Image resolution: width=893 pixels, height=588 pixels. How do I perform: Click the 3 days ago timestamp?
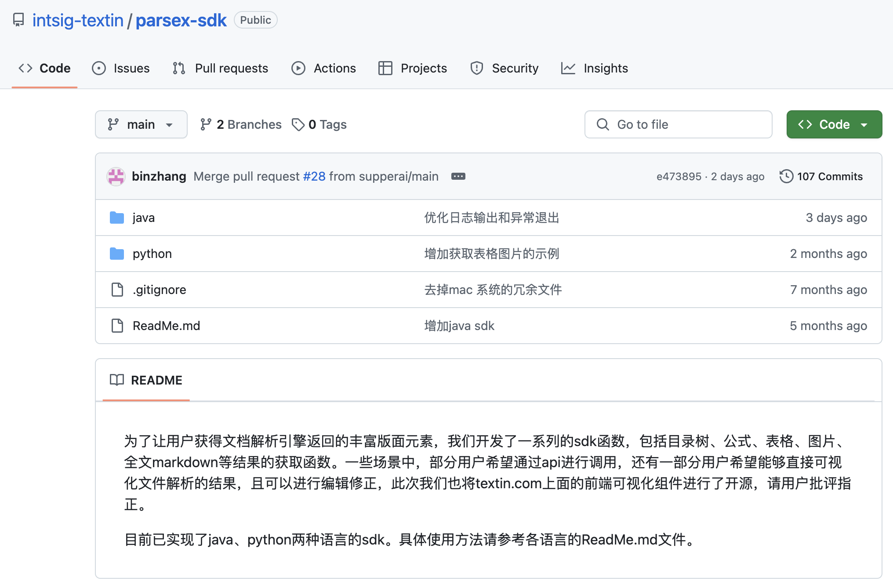coord(836,218)
